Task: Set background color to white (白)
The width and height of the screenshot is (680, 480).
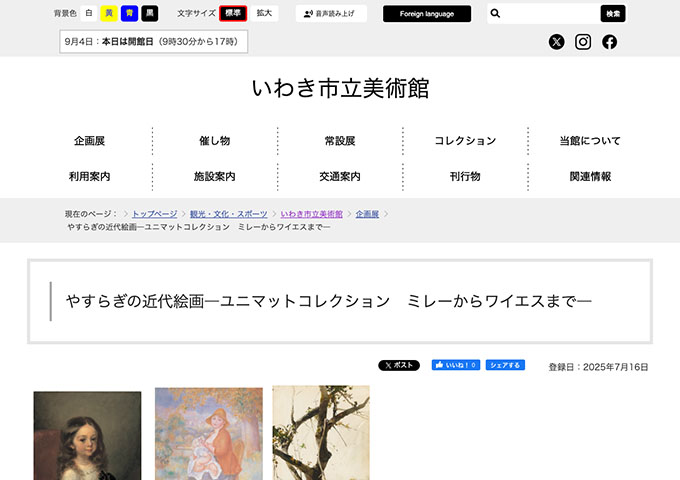Action: click(89, 13)
